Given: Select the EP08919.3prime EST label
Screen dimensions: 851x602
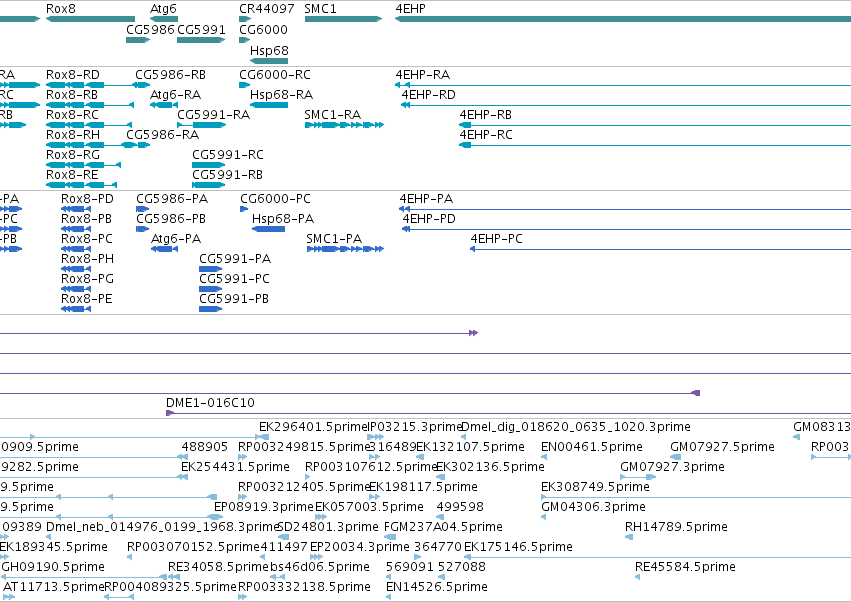Looking at the screenshot, I should click(264, 507).
